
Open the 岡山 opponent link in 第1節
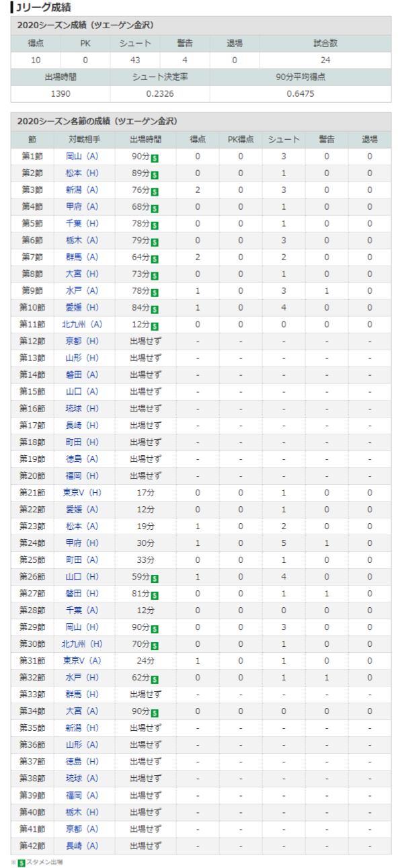74,156
